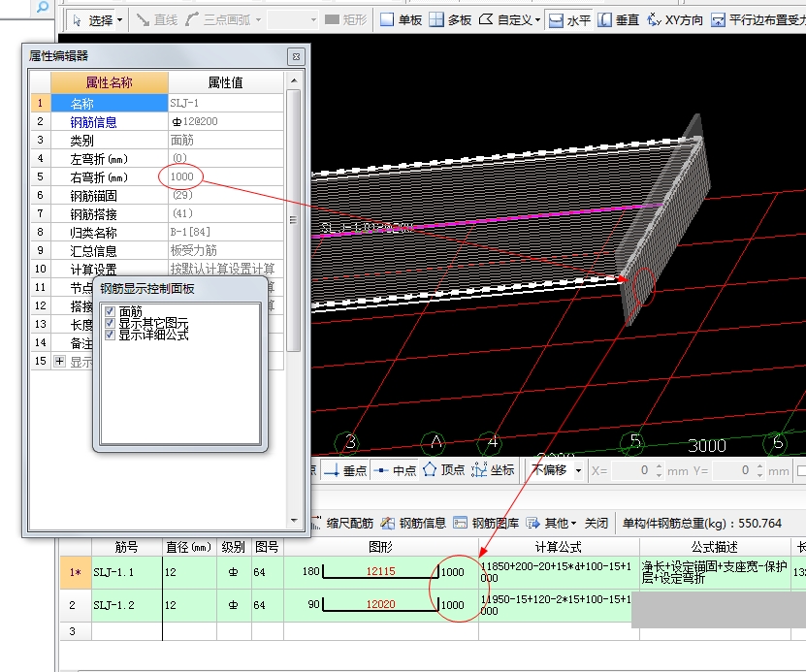Open the 钢筋图库 library
This screenshot has width=806, height=672.
click(x=486, y=523)
